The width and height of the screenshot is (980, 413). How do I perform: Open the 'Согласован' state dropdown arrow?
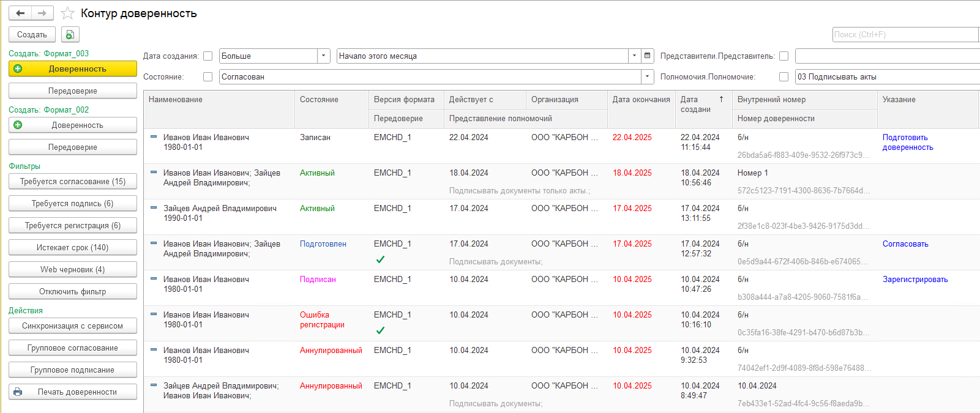(647, 76)
